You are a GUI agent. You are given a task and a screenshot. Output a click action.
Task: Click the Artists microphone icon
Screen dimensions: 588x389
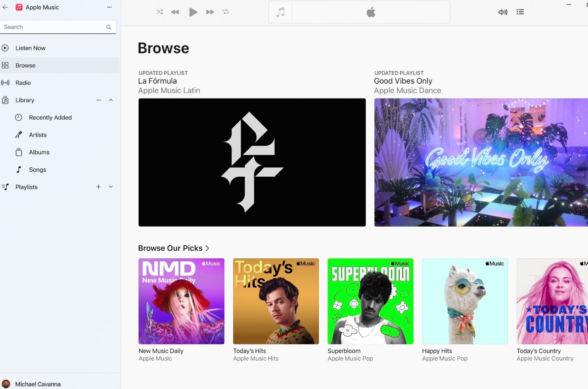tap(19, 135)
